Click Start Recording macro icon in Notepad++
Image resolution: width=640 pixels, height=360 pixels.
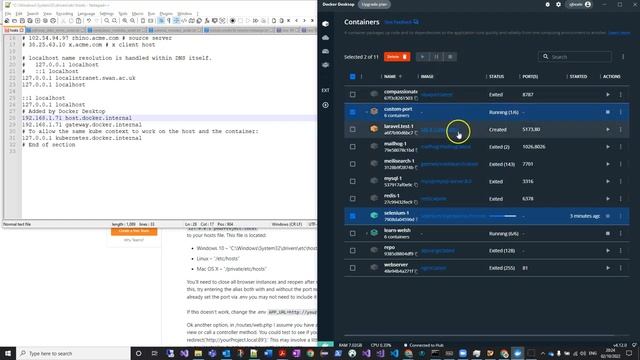click(233, 21)
